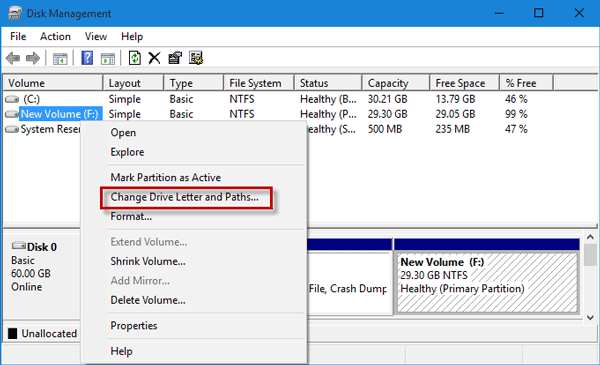The image size is (600, 365).
Task: Click the disk pane vertical scrollbar thumb
Action: [x=590, y=255]
